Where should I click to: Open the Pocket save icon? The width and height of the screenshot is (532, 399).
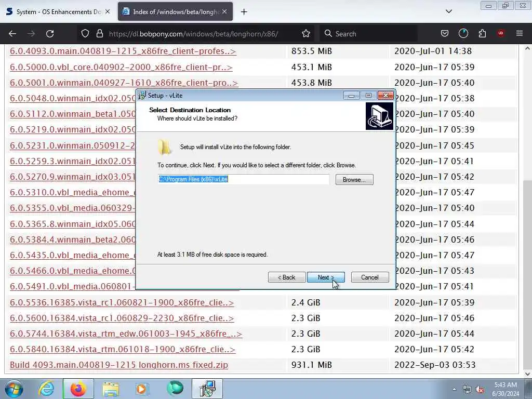coord(445,34)
